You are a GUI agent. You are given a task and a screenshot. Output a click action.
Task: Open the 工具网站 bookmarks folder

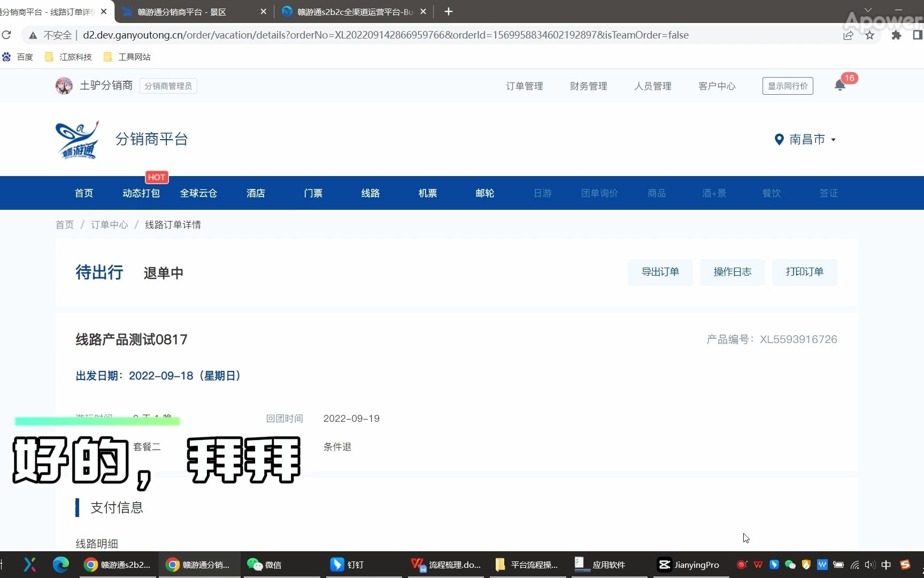(x=127, y=57)
